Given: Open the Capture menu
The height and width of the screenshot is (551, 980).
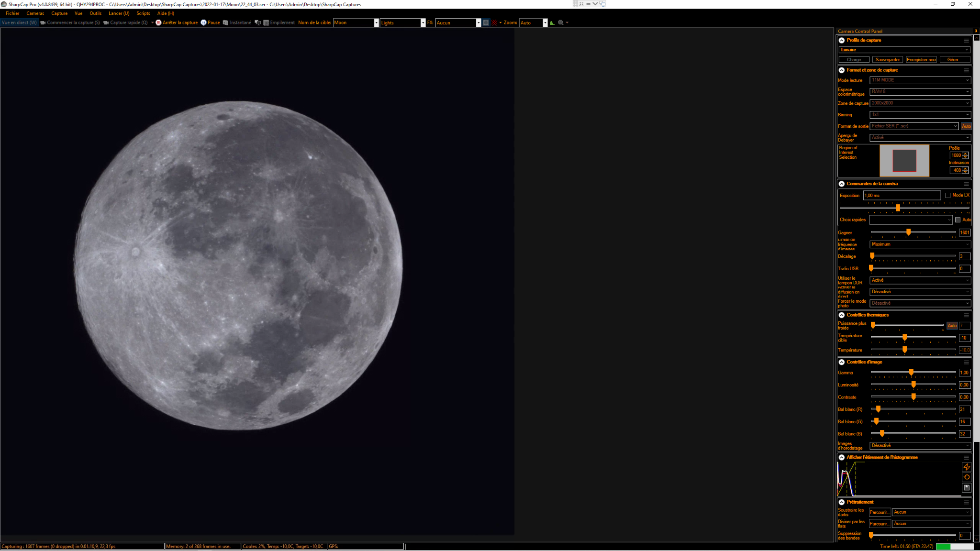Looking at the screenshot, I should point(59,13).
